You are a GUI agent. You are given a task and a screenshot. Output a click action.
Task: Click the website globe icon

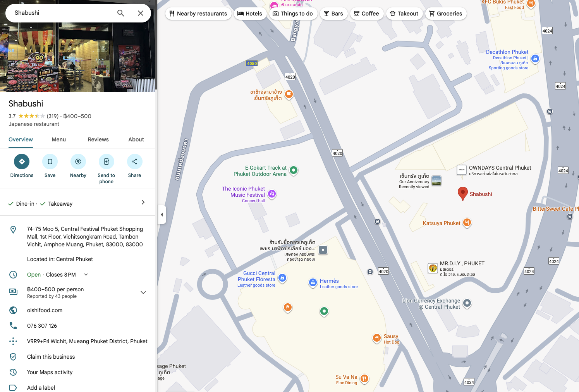13,310
